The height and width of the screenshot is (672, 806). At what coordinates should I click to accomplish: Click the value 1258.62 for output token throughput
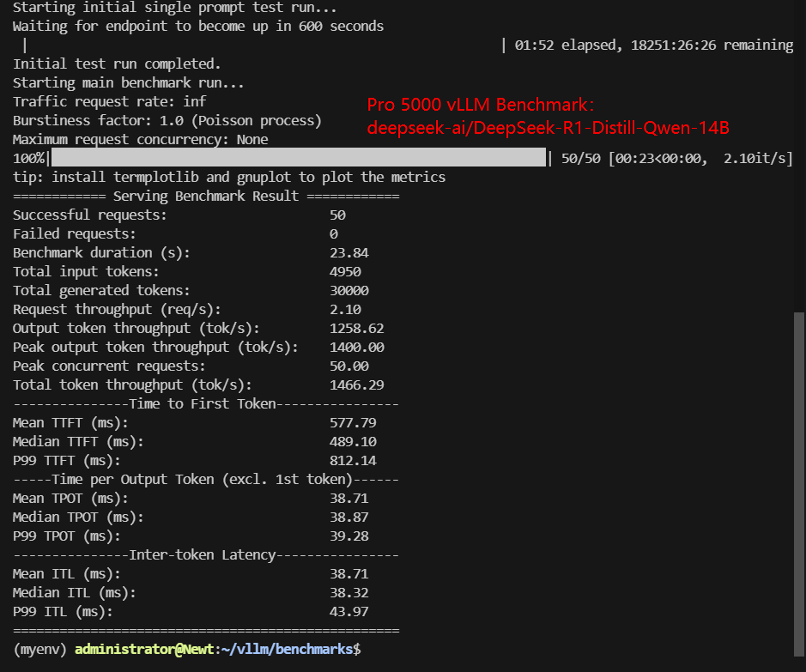tap(356, 328)
